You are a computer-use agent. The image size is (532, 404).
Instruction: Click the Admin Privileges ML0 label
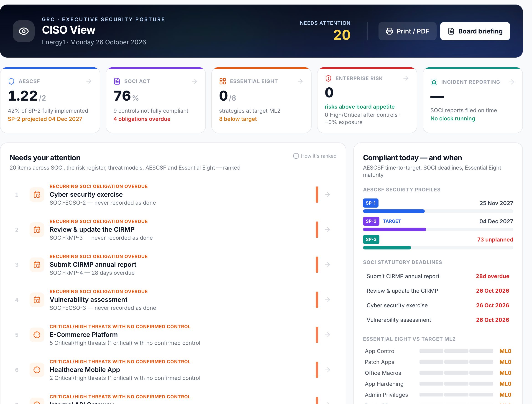505,395
